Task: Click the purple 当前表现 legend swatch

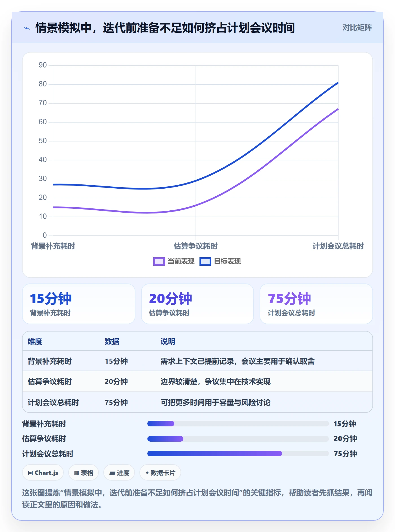Action: click(x=159, y=261)
